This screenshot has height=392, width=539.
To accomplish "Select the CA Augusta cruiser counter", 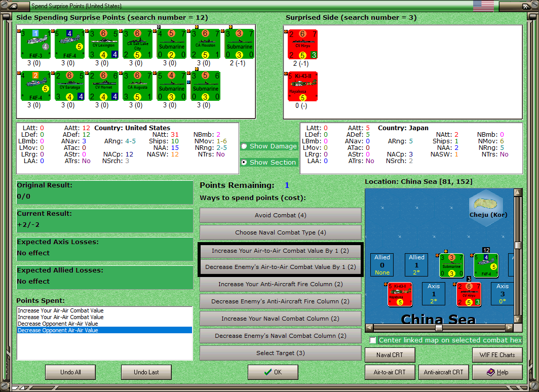I will (137, 86).
